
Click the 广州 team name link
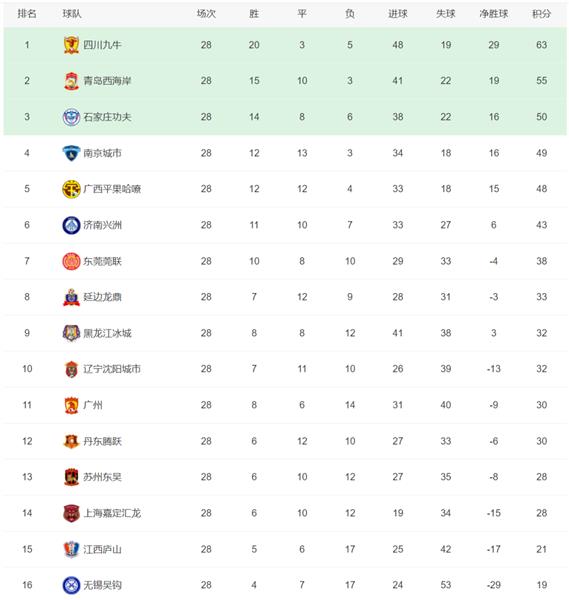pyautogui.click(x=93, y=405)
